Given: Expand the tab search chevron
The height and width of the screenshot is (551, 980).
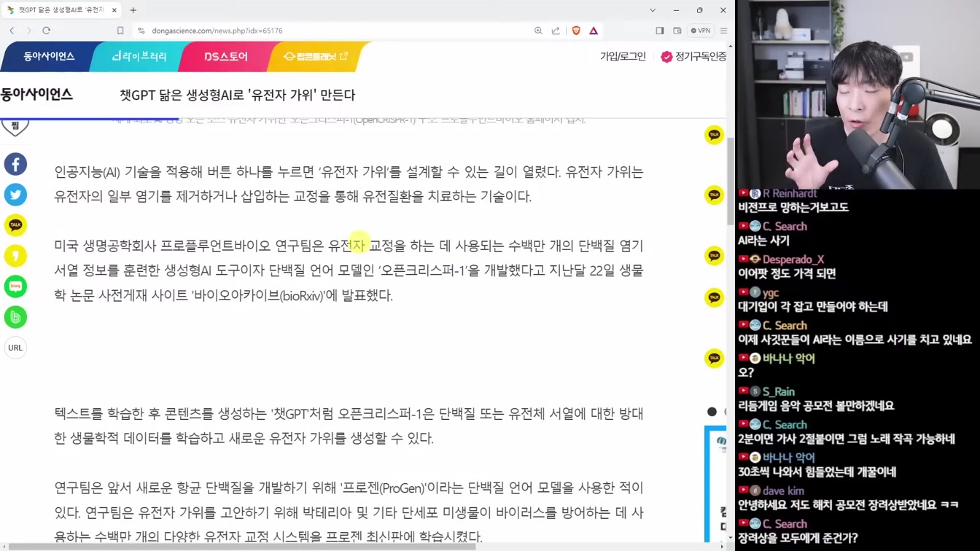Looking at the screenshot, I should click(653, 10).
